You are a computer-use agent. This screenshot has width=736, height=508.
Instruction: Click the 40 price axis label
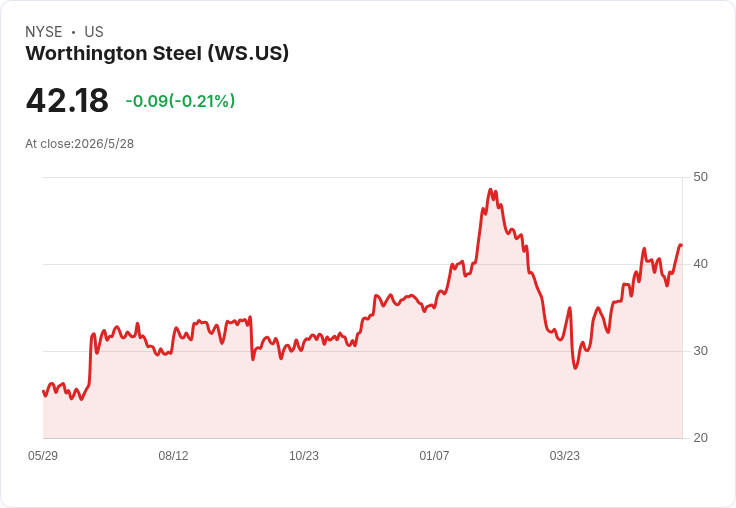pos(700,264)
